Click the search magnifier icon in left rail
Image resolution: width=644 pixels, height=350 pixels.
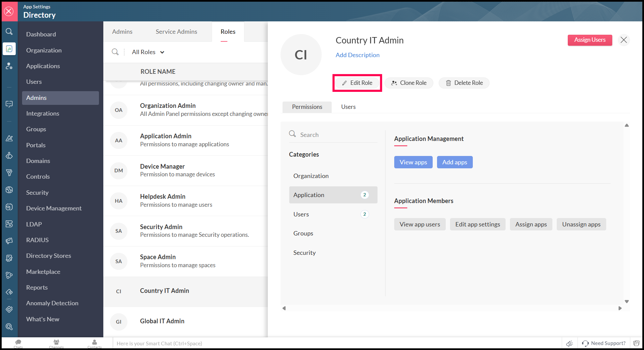point(9,31)
